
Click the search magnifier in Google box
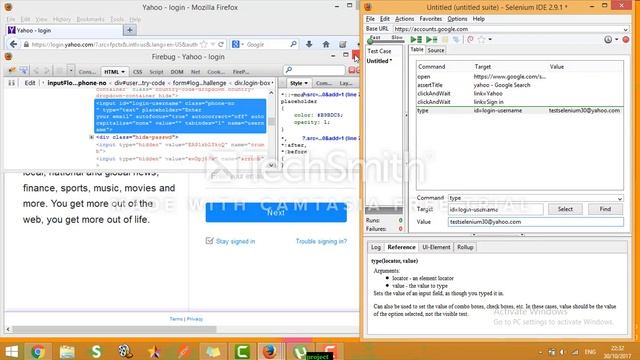tap(293, 44)
